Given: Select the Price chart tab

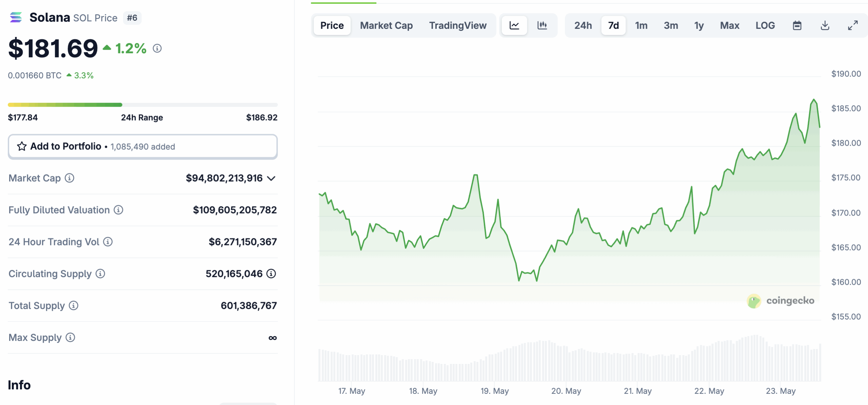Looking at the screenshot, I should (x=332, y=25).
